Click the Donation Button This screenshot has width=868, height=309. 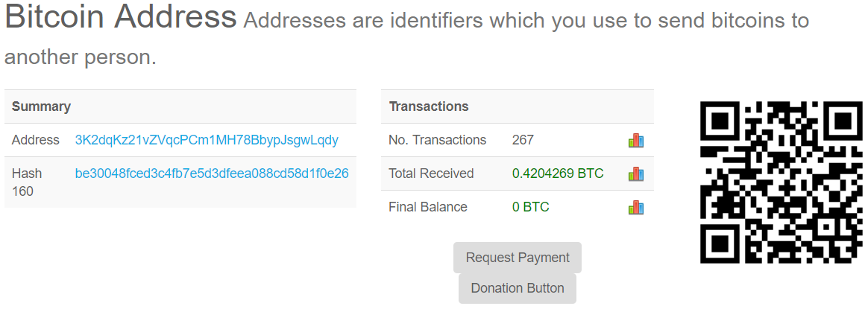pos(518,288)
